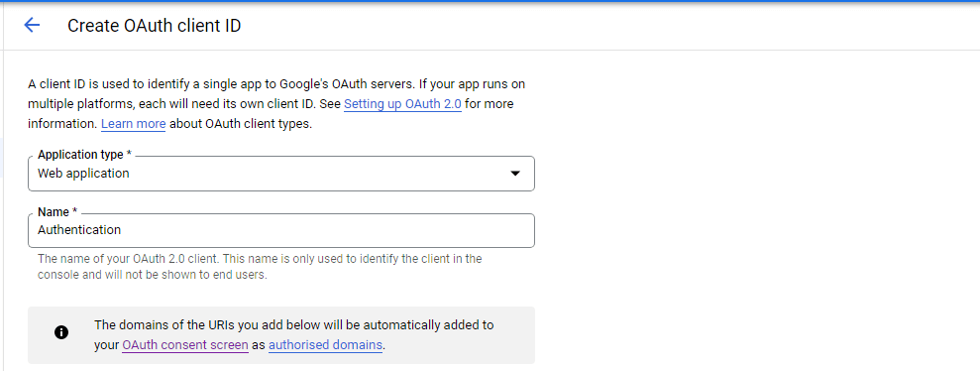Click the highlighted strip on left sidebar edge
The image size is (980, 371).
2,158
